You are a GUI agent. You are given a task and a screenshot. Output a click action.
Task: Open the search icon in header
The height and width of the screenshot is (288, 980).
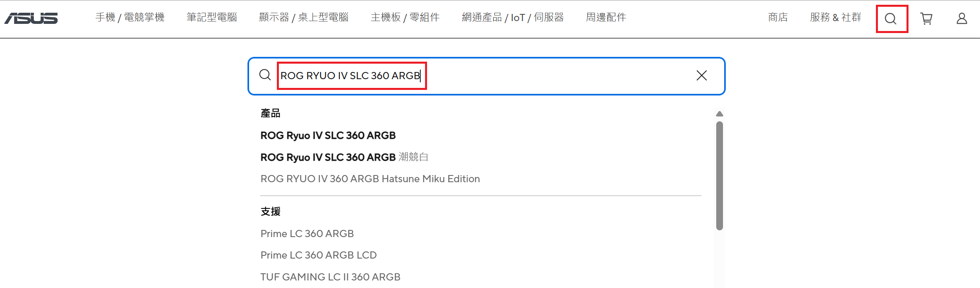[891, 19]
